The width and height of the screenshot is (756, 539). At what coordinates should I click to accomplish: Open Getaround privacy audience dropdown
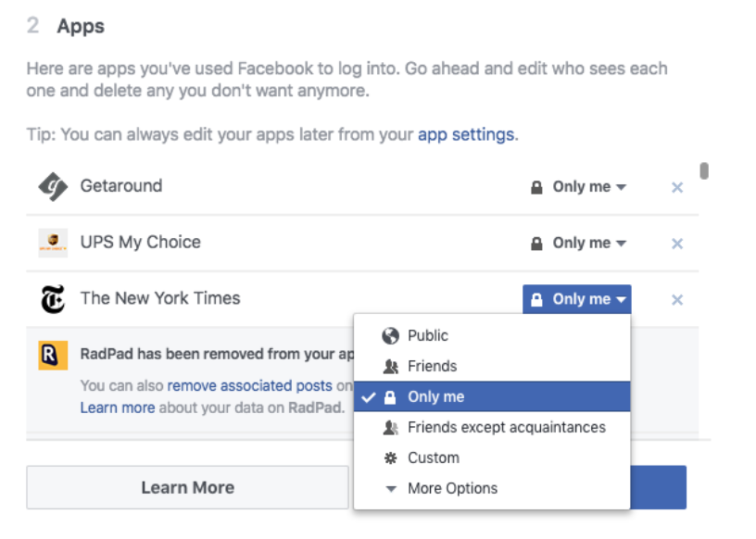click(578, 187)
